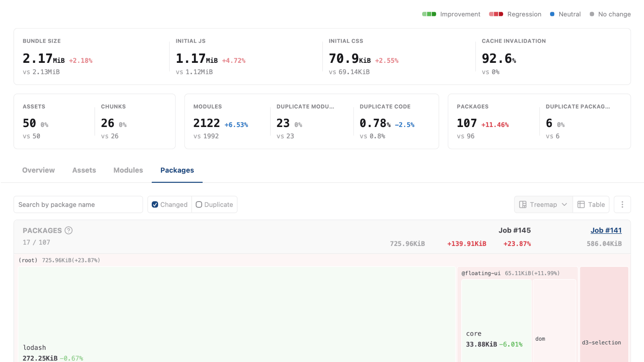Click the Cache Invalidation 92.6% value
The height and width of the screenshot is (362, 644).
pyautogui.click(x=499, y=59)
